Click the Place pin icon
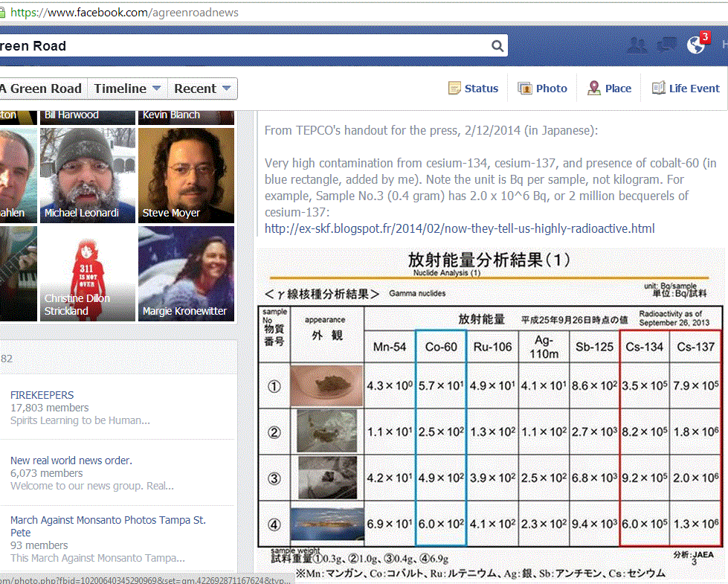Viewport: 728px width, 584px height. coord(594,88)
